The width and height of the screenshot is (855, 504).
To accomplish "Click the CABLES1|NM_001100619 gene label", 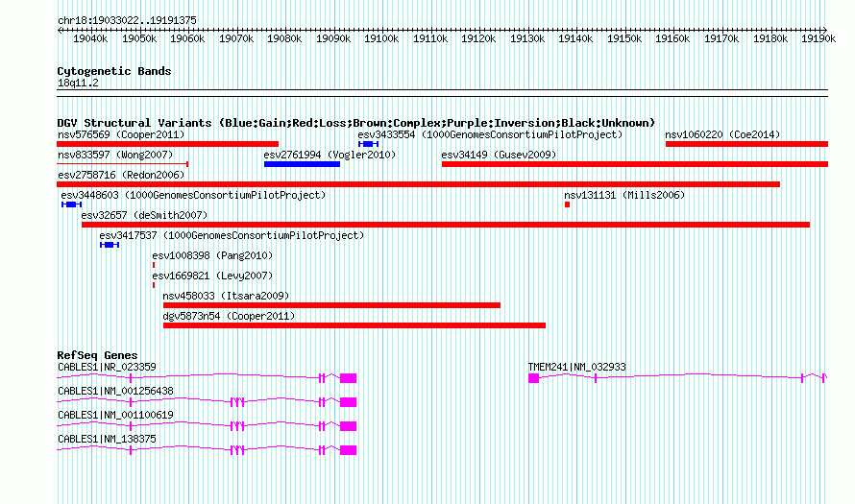I will click(x=115, y=415).
